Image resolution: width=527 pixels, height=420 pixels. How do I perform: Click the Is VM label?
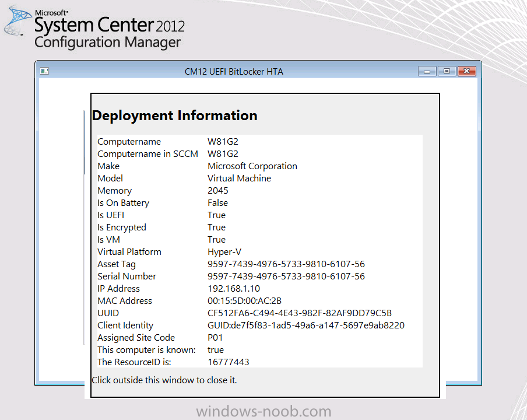(x=108, y=240)
